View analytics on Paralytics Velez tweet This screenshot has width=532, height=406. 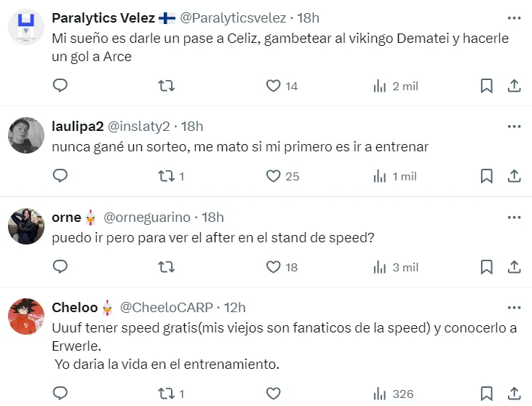(380, 86)
